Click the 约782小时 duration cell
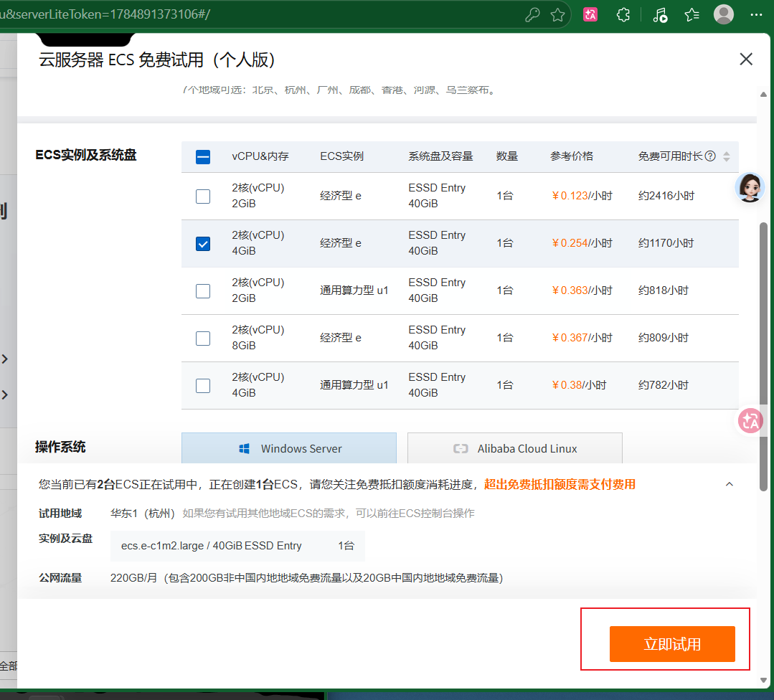The image size is (774, 700). pyautogui.click(x=663, y=385)
